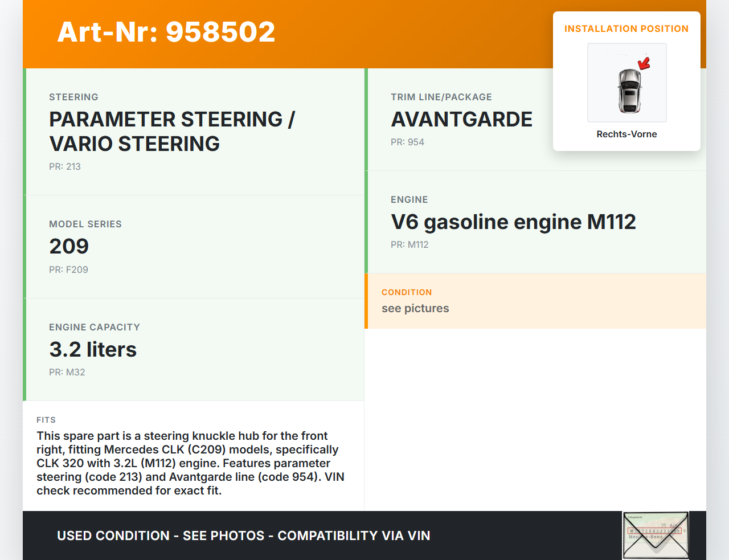Select the "AVANTGARDE" trim value
Viewport: 729px width, 560px height.
pos(462,119)
